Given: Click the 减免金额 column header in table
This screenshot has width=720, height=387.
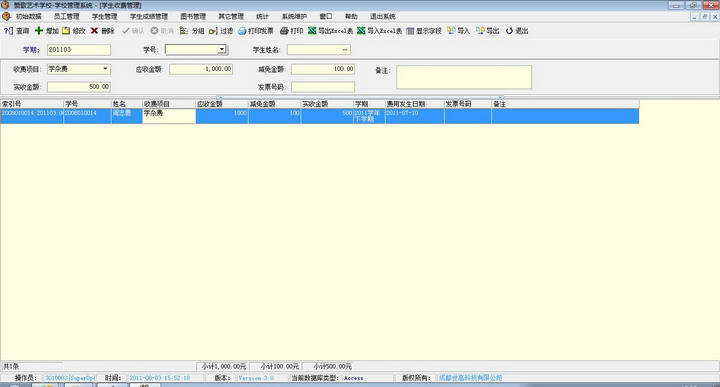Looking at the screenshot, I should point(275,104).
